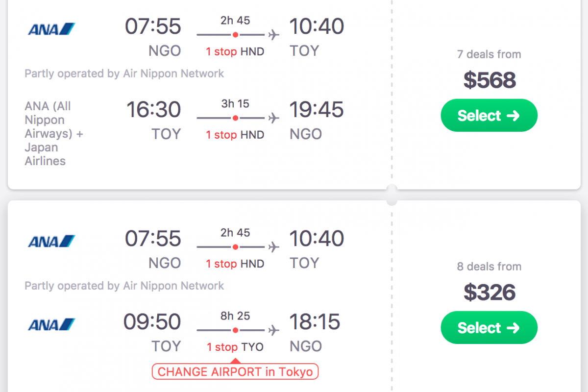The height and width of the screenshot is (392, 588).
Task: Click the ANA logo in the $568 deal card
Action: pos(51,29)
